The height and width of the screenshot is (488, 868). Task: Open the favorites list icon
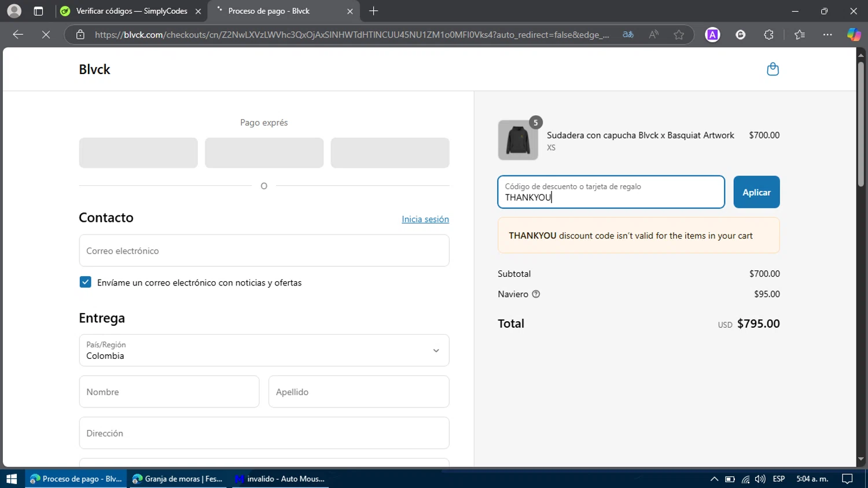point(800,35)
